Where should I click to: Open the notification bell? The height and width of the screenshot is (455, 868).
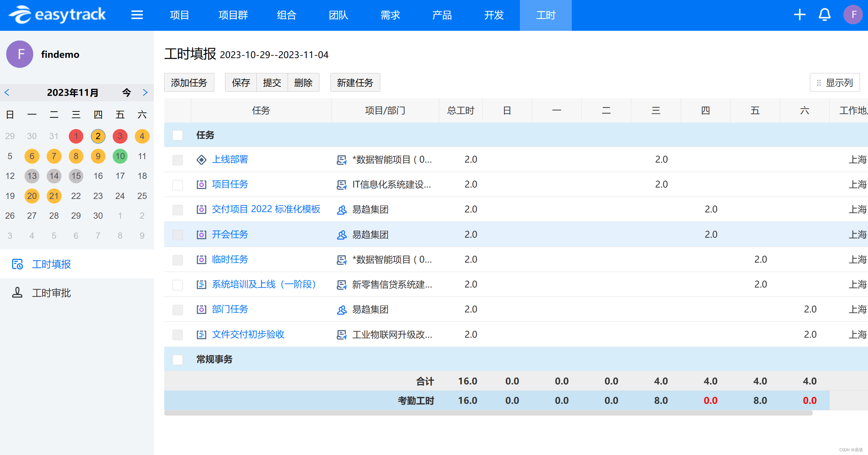pyautogui.click(x=824, y=15)
